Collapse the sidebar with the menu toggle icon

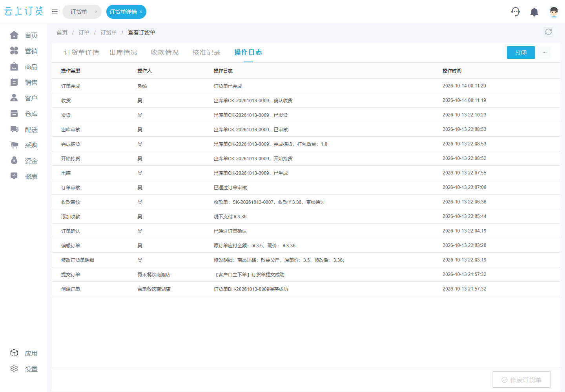55,12
